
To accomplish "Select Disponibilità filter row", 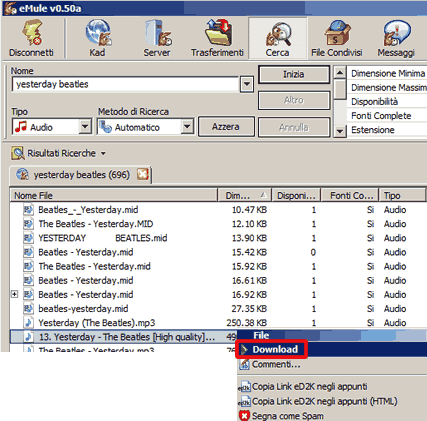I will pyautogui.click(x=387, y=101).
